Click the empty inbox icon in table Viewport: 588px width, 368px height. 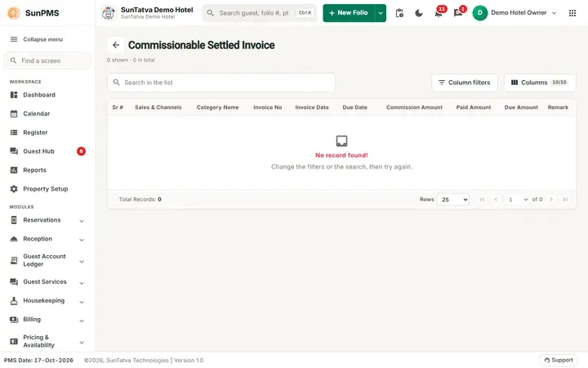click(341, 141)
